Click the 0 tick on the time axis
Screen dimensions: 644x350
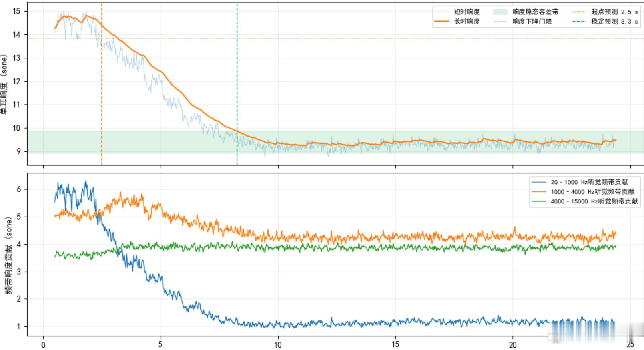[x=43, y=345]
